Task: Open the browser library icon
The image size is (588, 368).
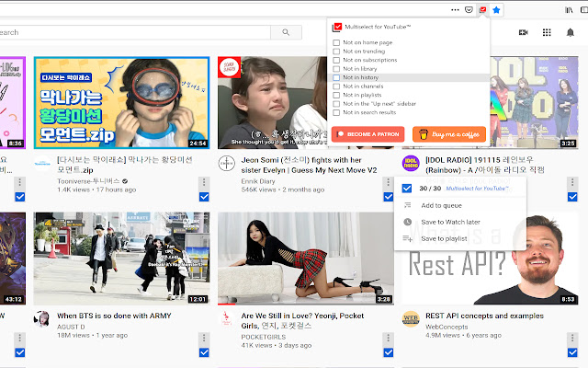Action: [569, 10]
